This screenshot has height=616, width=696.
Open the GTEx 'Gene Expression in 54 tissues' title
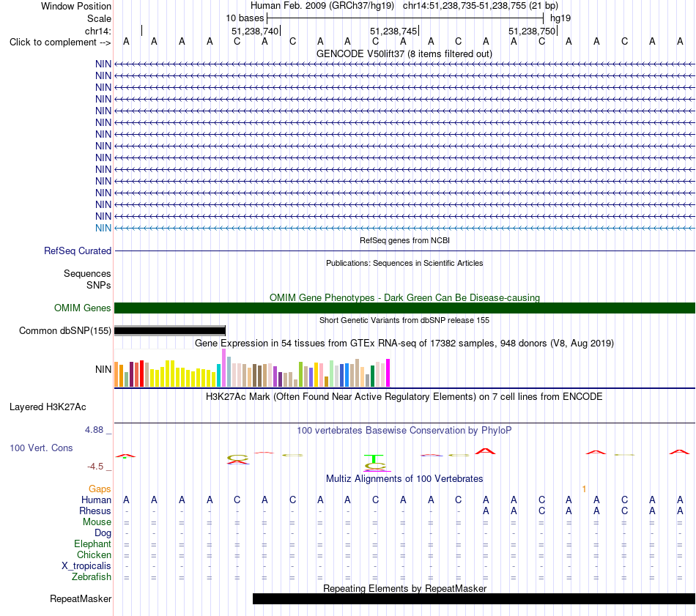tap(404, 343)
